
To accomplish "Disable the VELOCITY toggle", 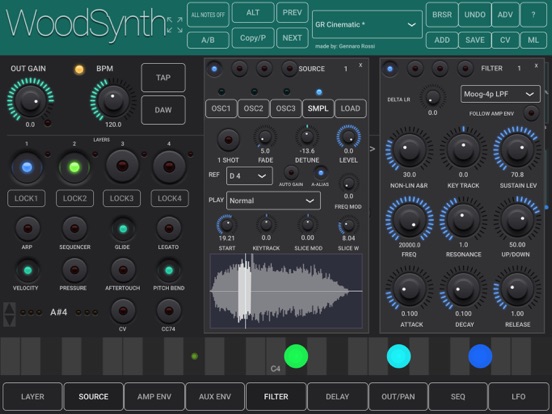I will [27, 270].
